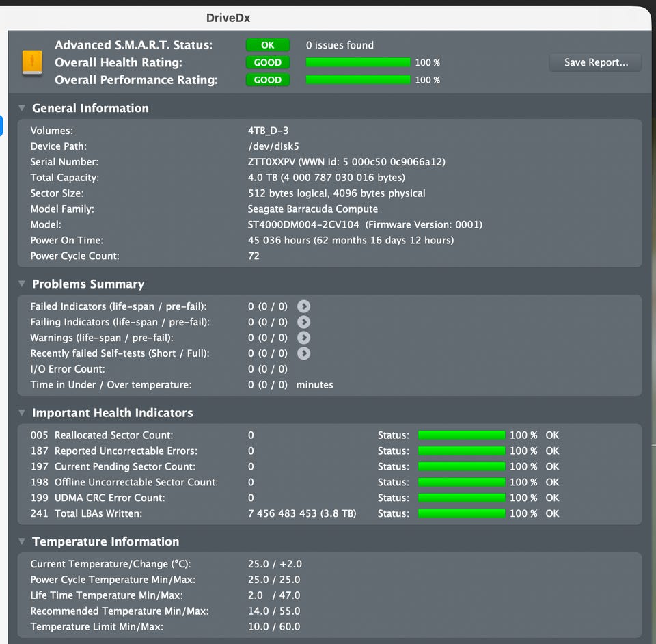The width and height of the screenshot is (656, 644).
Task: Click the Overall Health Rating GOOD badge
Action: point(268,62)
